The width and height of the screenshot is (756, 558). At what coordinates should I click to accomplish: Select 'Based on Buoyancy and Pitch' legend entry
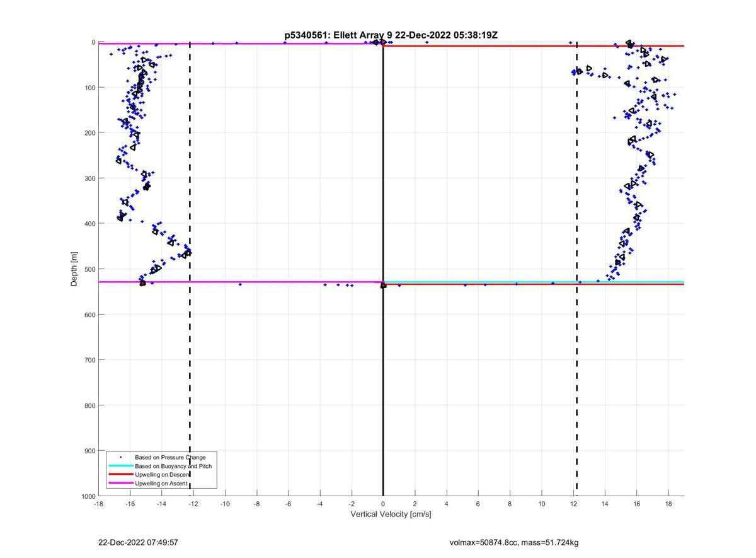[x=173, y=466]
